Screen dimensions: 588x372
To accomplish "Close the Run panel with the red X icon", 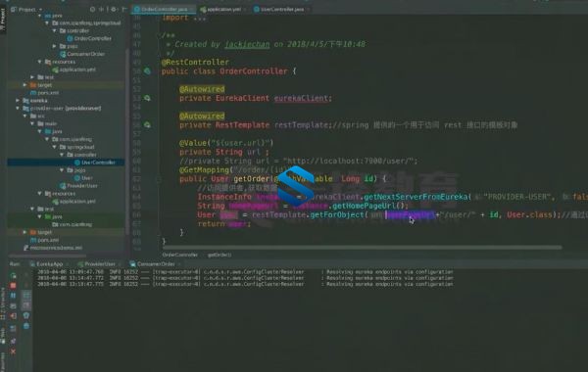I will [13, 351].
